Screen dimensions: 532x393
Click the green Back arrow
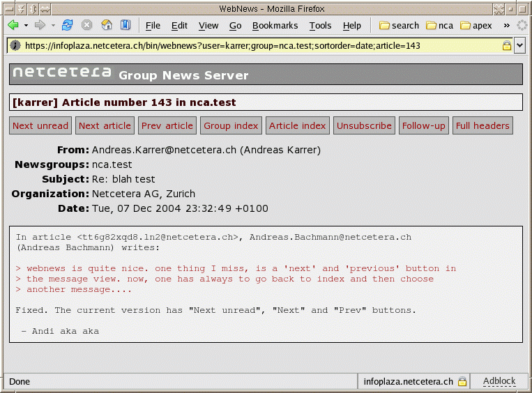coord(13,25)
